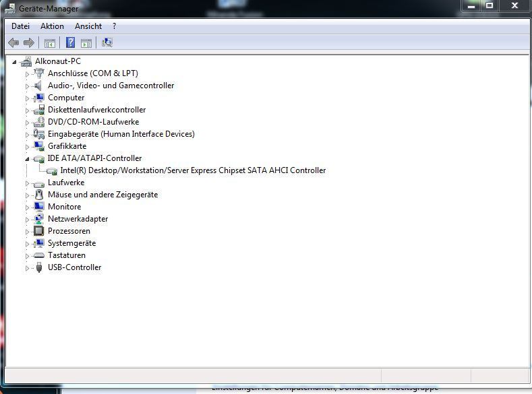Click the Laufwerke disk drive icon
The height and width of the screenshot is (394, 532).
39,184
